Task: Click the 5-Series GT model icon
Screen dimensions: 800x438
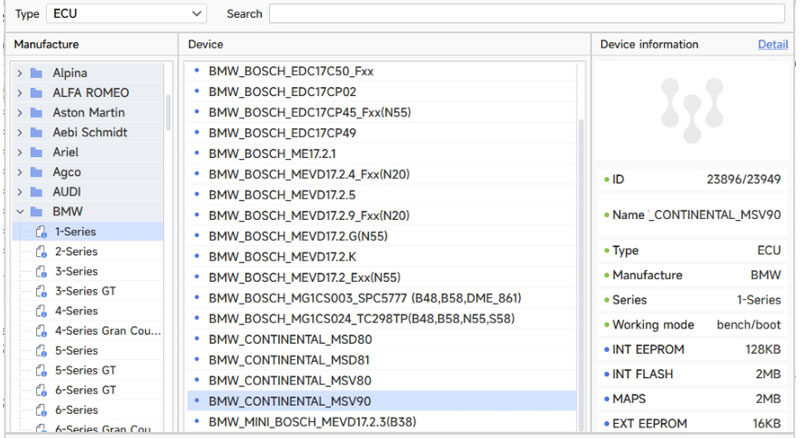Action: coord(41,371)
